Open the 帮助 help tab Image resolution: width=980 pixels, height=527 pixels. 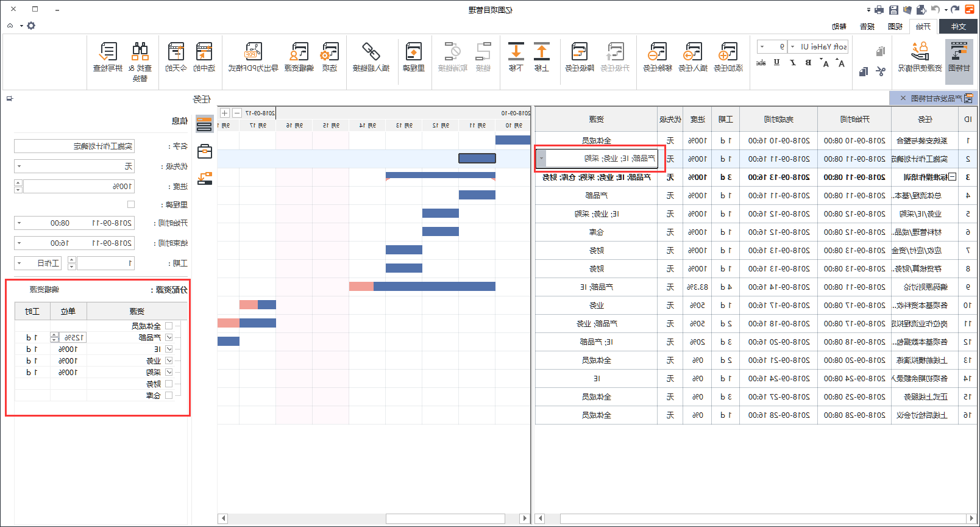(x=839, y=26)
